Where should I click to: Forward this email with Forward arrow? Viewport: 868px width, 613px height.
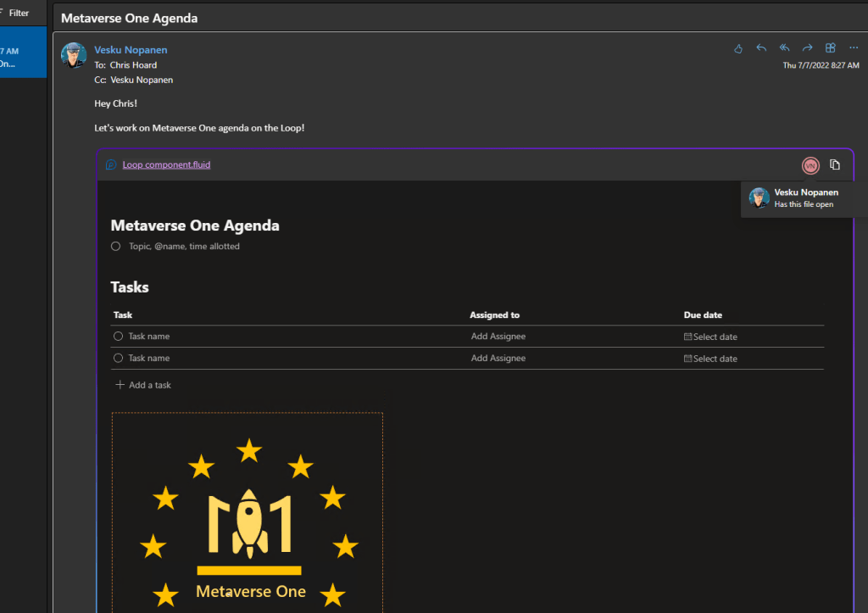point(808,48)
